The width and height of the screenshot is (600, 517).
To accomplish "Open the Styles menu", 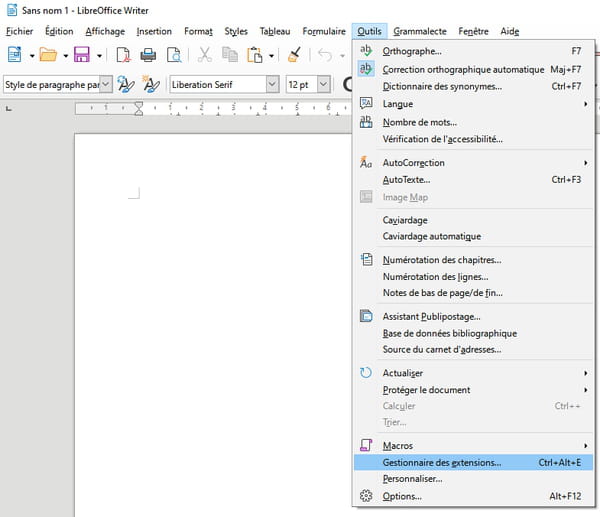I will coord(236,31).
